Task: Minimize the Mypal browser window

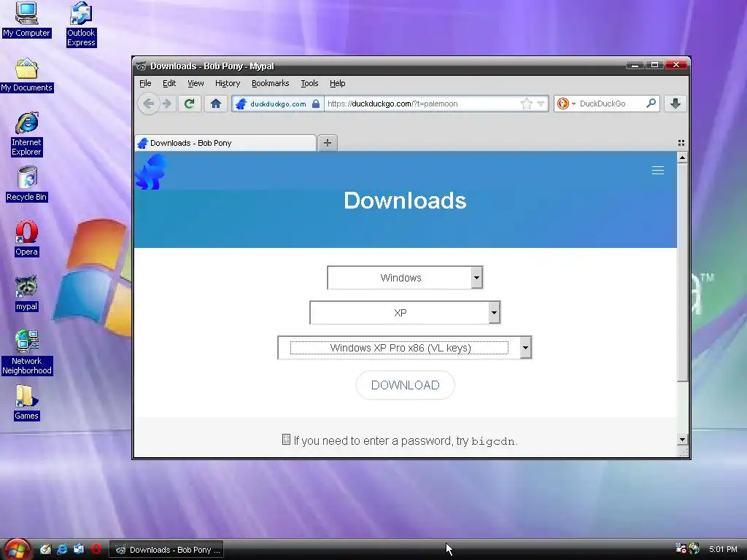Action: pos(635,65)
